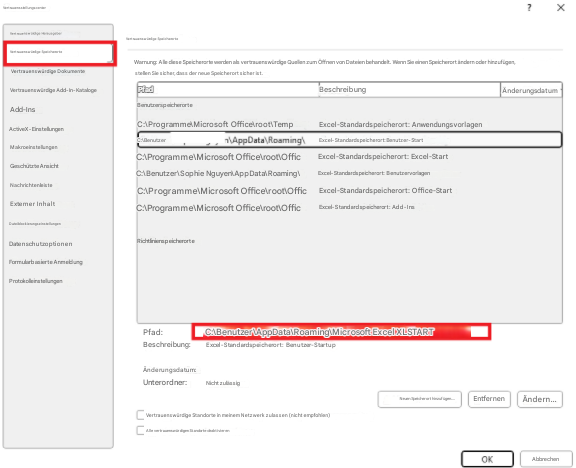The width and height of the screenshot is (576, 468).
Task: Select the Excel-Standardspeicherort: Add-Ins row
Action: (349, 208)
